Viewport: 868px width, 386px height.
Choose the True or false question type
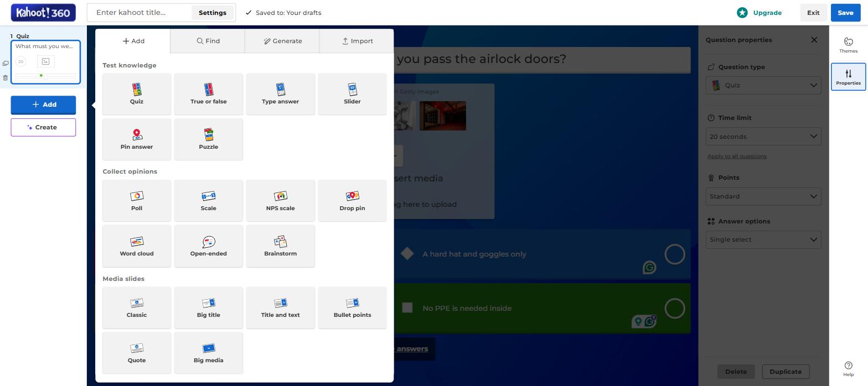(x=209, y=94)
